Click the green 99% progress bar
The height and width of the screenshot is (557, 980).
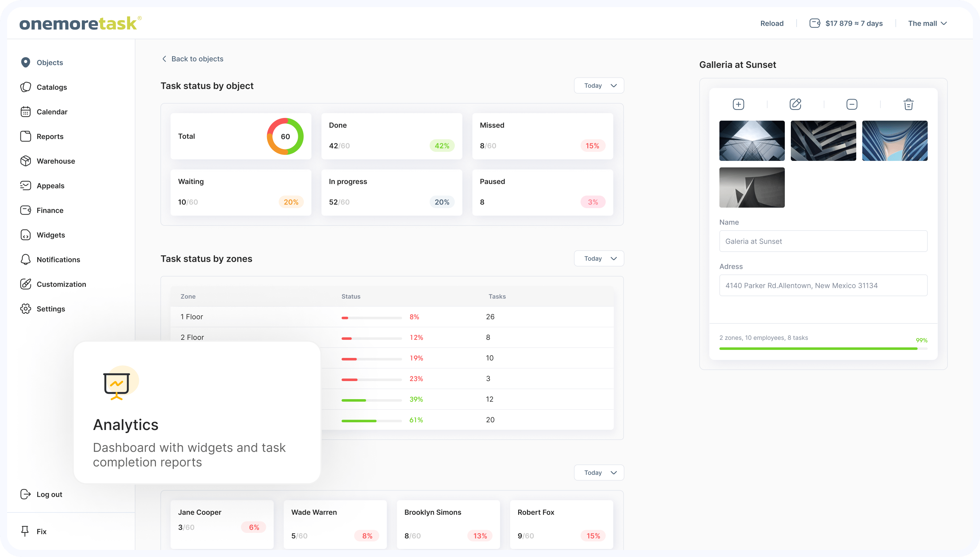818,349
